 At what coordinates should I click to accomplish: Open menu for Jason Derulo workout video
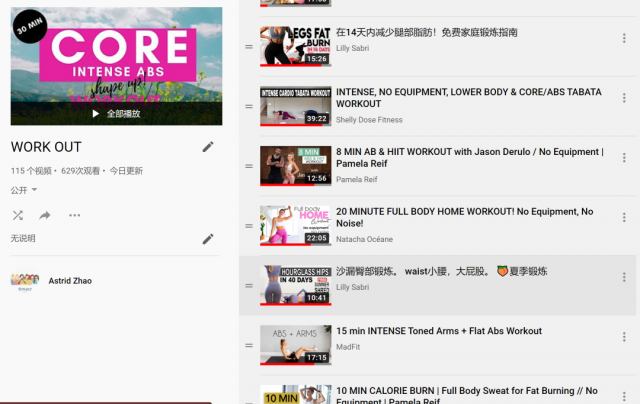(x=624, y=158)
